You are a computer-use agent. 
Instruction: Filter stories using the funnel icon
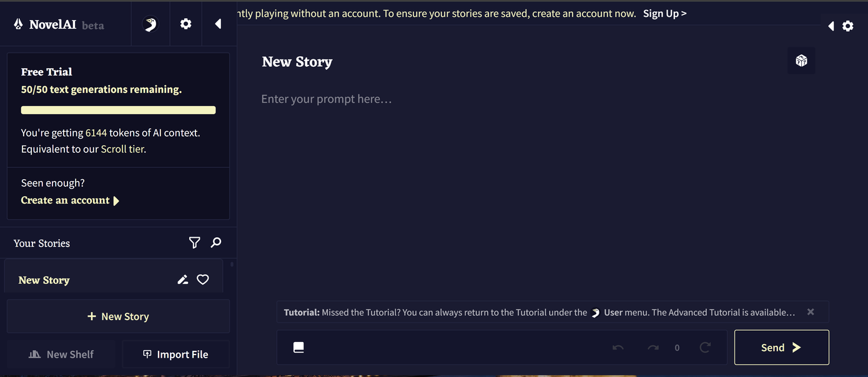[x=194, y=243]
